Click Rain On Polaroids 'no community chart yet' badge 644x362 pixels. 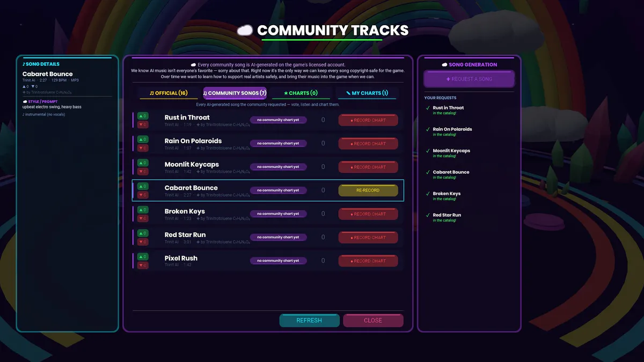pyautogui.click(x=279, y=144)
